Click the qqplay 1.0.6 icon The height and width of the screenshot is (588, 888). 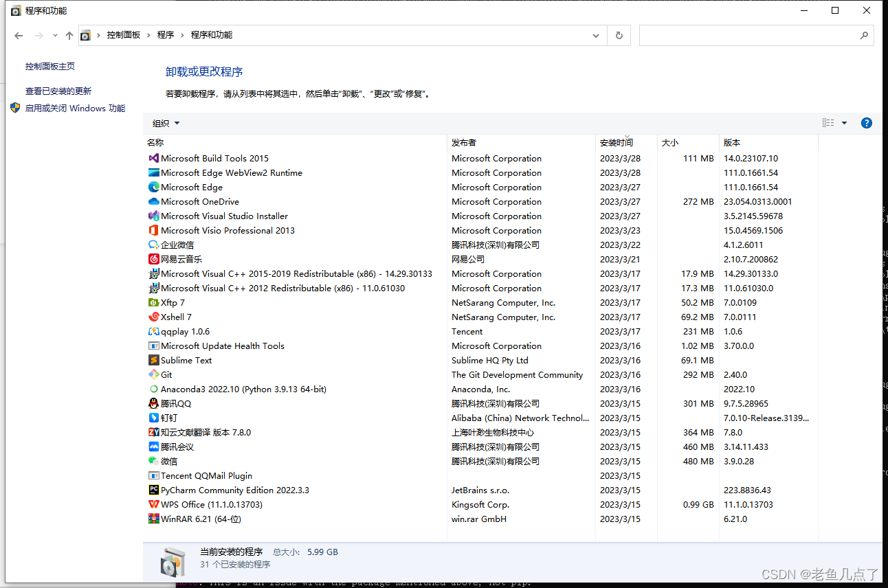point(154,331)
